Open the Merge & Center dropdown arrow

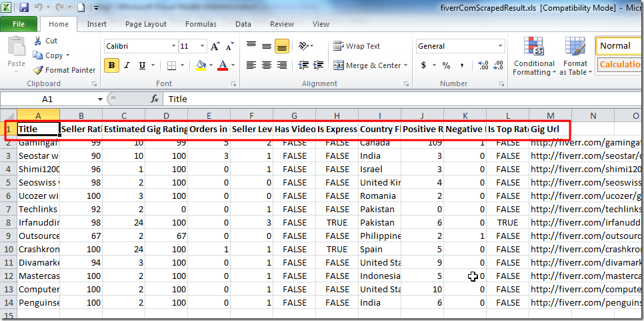[x=405, y=65]
